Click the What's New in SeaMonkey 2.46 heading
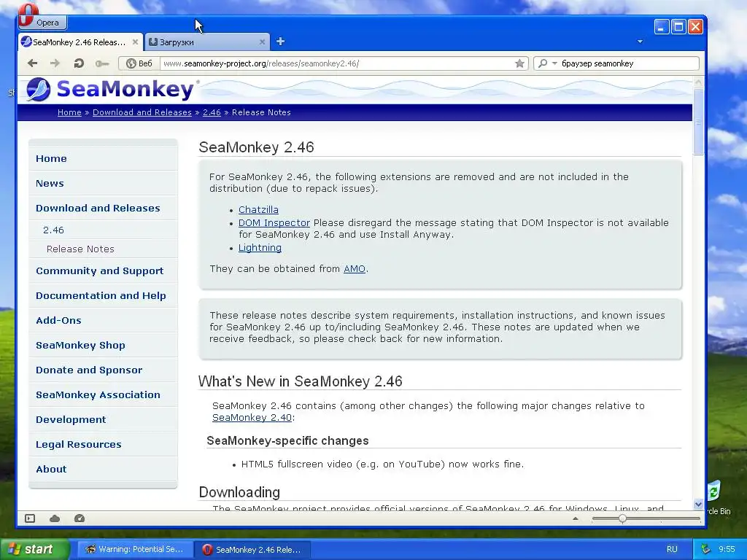Viewport: 747px width, 560px height. (300, 381)
